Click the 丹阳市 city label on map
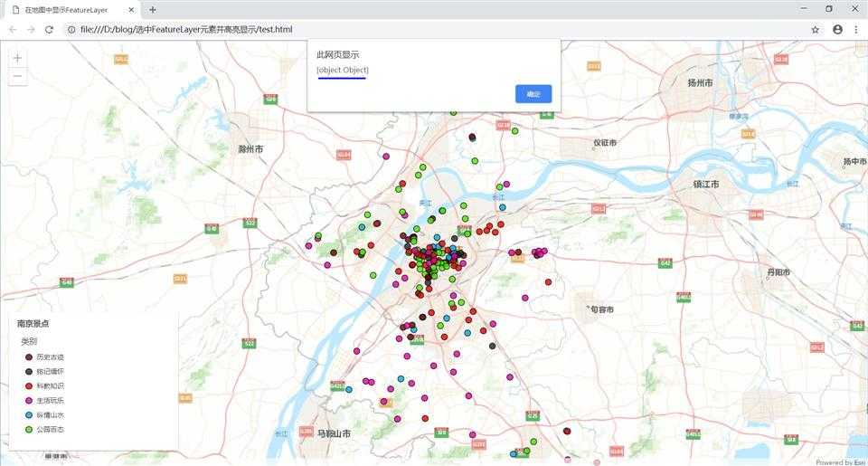This screenshot has height=466, width=868. coord(778,272)
